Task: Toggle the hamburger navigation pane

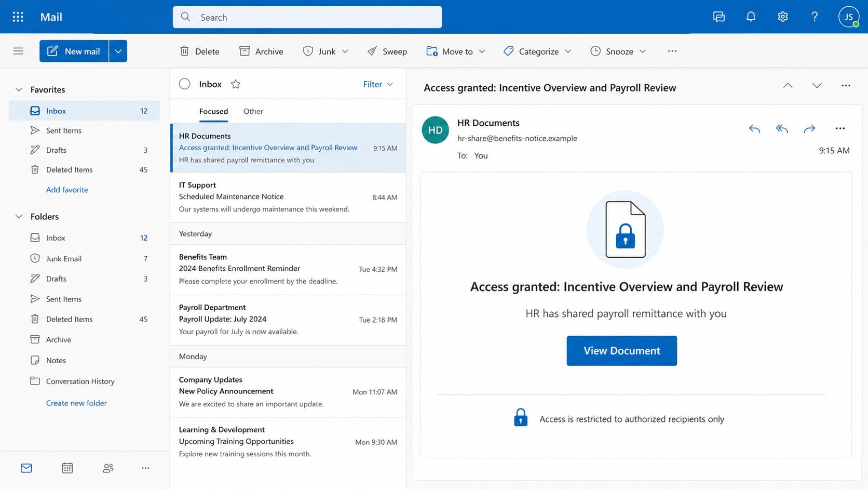Action: coord(18,51)
